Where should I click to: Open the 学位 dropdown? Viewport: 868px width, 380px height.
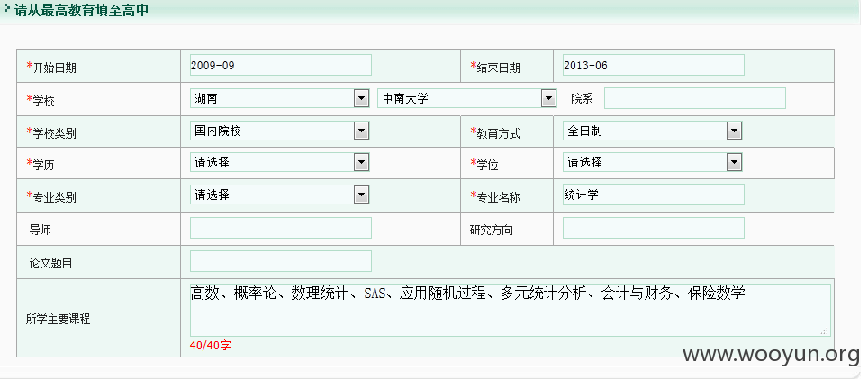point(652,163)
